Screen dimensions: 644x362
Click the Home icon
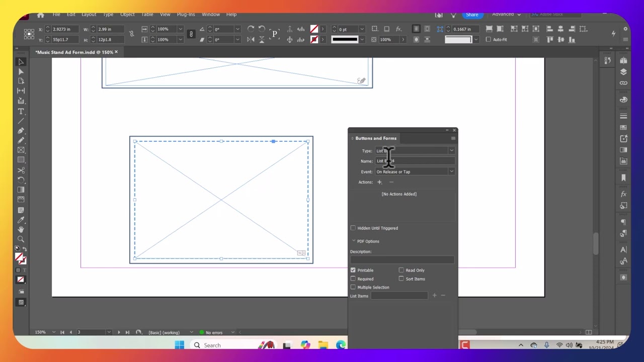coord(40,15)
